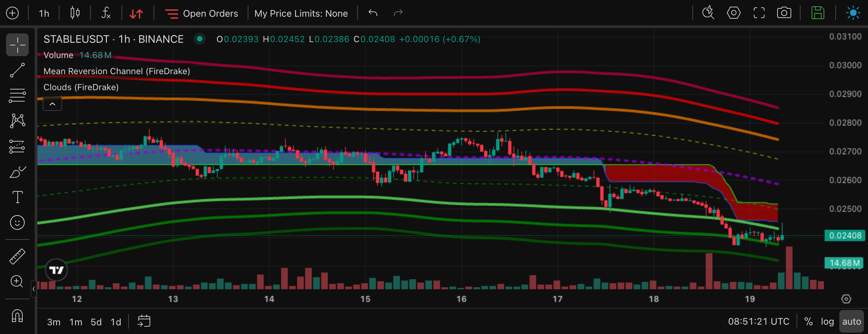Toggle the light theme sun icon
The width and height of the screenshot is (868, 334).
coord(853,13)
